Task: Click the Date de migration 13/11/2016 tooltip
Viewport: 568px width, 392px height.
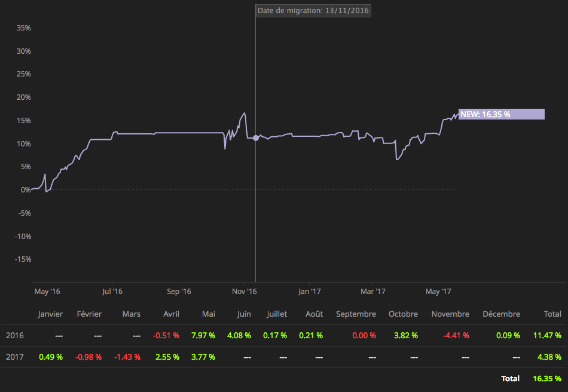Action: (313, 11)
